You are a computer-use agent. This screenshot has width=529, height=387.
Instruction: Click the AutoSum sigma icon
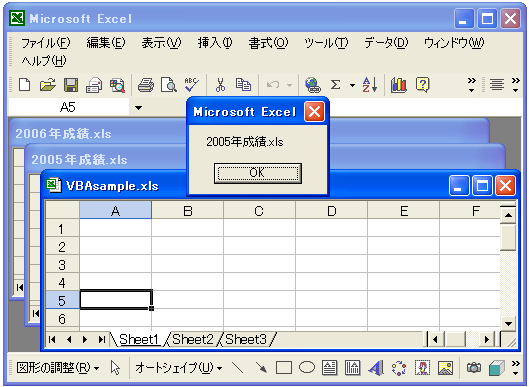point(335,85)
